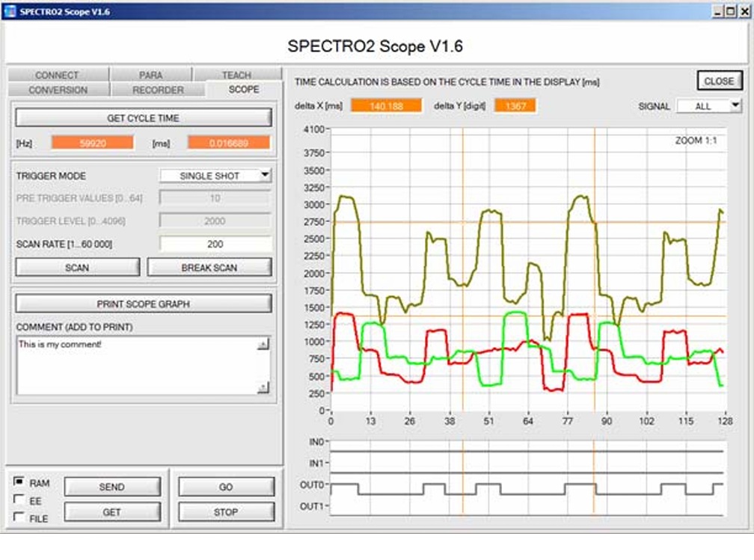Click the SIGNAL dropdown arrow

coord(735,105)
